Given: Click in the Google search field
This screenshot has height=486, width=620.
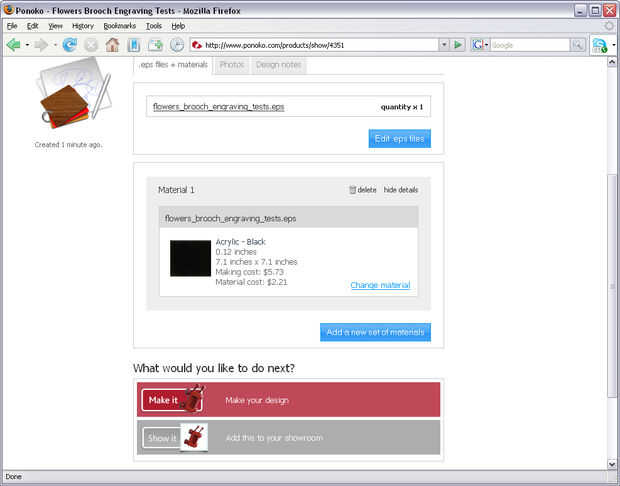Looking at the screenshot, I should 530,45.
